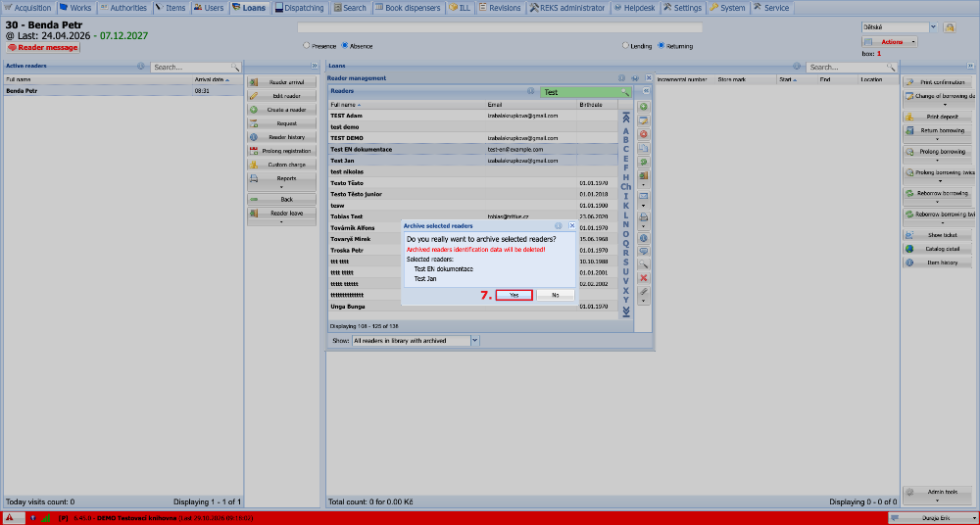Collapse Active readers panel with double arrow
The width and height of the screenshot is (980, 525).
314,66
